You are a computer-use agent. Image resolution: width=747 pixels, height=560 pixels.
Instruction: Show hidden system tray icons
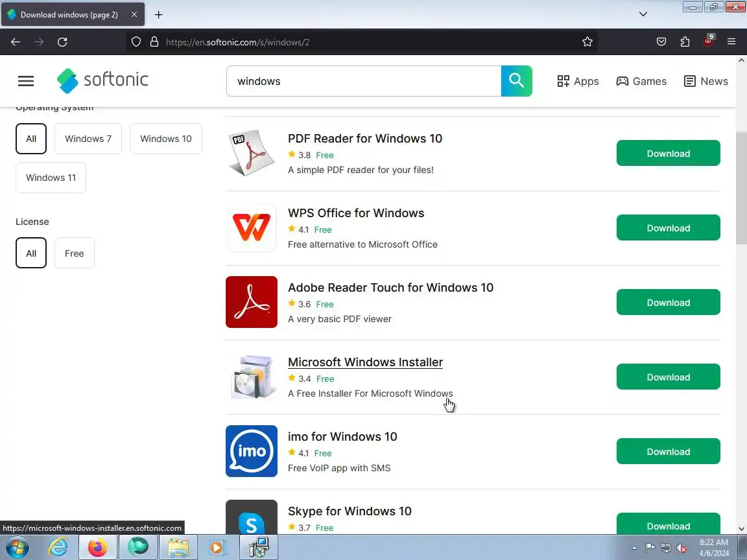point(634,548)
